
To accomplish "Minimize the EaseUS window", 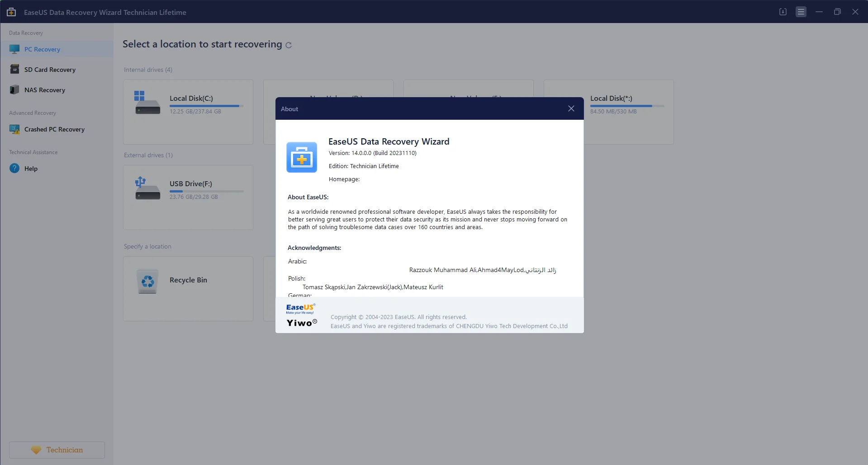I will (819, 12).
